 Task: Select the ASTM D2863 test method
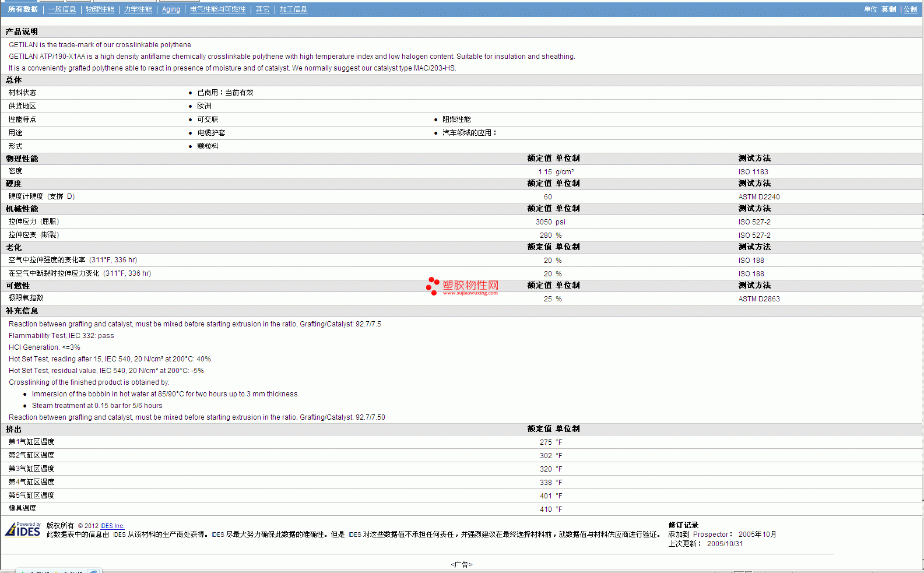click(x=759, y=299)
